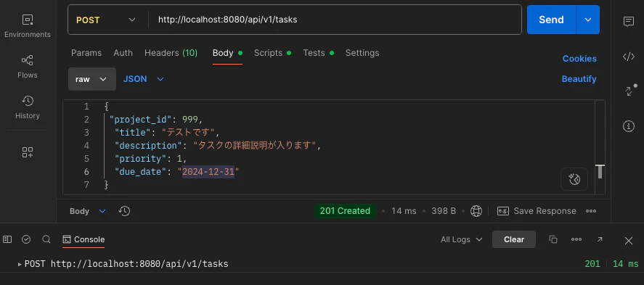Click the title value テストです
Screen dimensions: 644x285
pyautogui.click(x=189, y=133)
